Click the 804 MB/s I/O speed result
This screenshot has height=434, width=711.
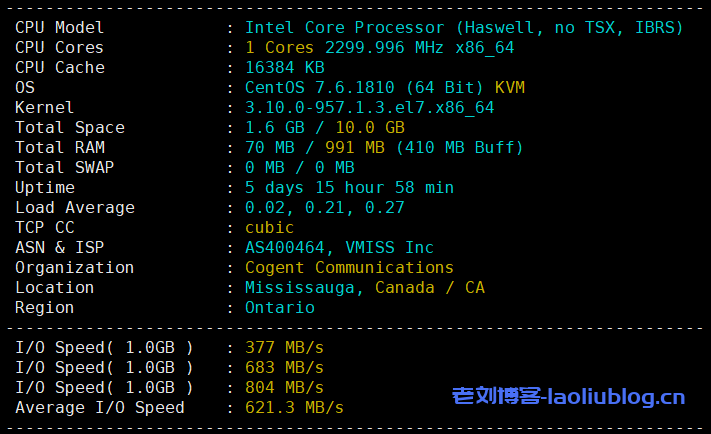pos(284,387)
